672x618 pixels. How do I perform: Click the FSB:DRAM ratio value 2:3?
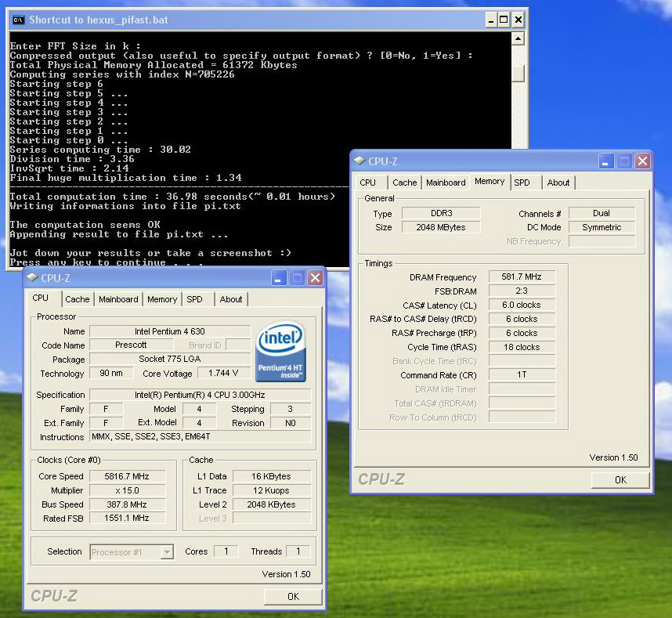(522, 291)
